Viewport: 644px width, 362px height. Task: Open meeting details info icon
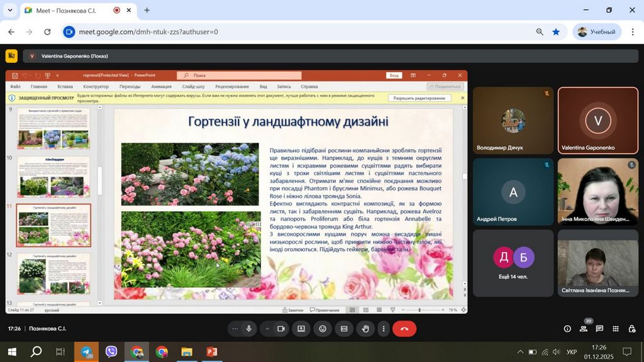click(x=567, y=329)
